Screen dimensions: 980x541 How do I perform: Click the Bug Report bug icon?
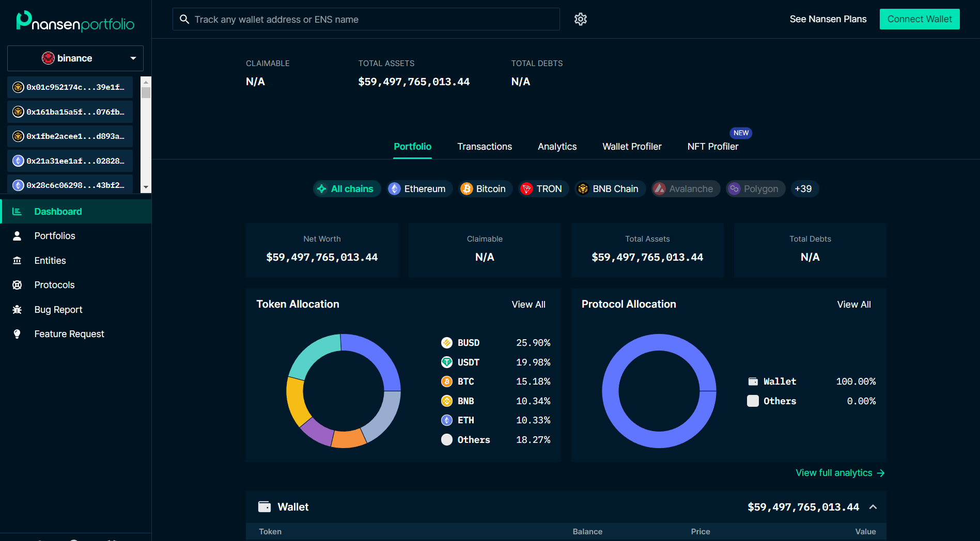[17, 310]
